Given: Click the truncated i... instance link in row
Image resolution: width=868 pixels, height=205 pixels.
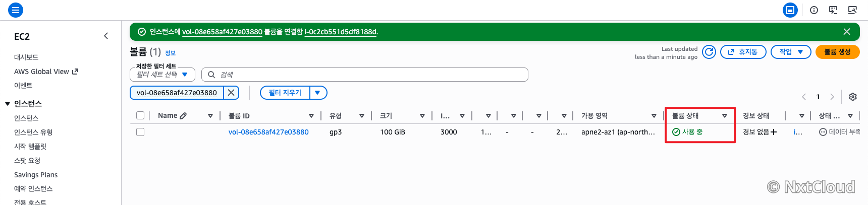Looking at the screenshot, I should pyautogui.click(x=798, y=132).
